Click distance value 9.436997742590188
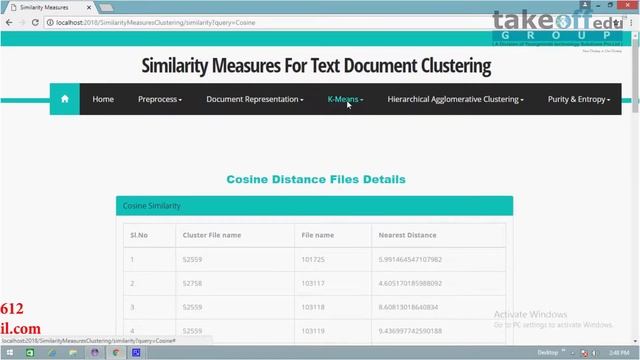The width and height of the screenshot is (640, 360). 410,331
